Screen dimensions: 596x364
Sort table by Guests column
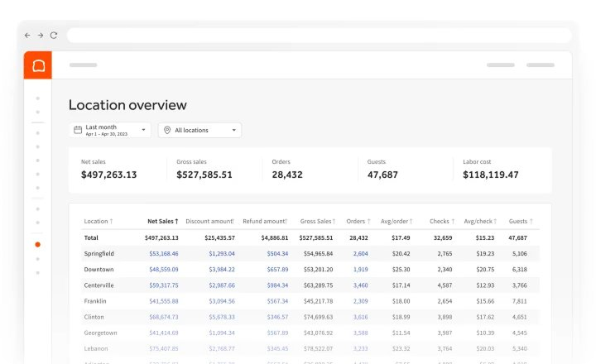click(521, 221)
